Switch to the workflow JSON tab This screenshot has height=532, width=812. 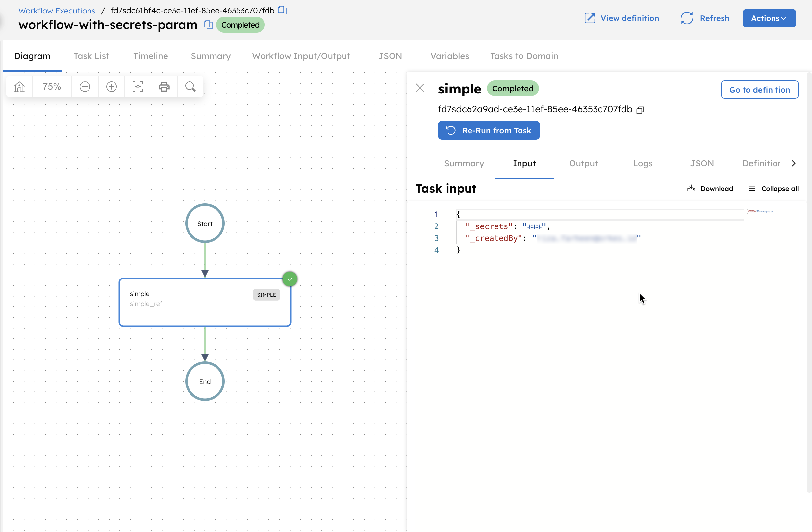coord(390,56)
